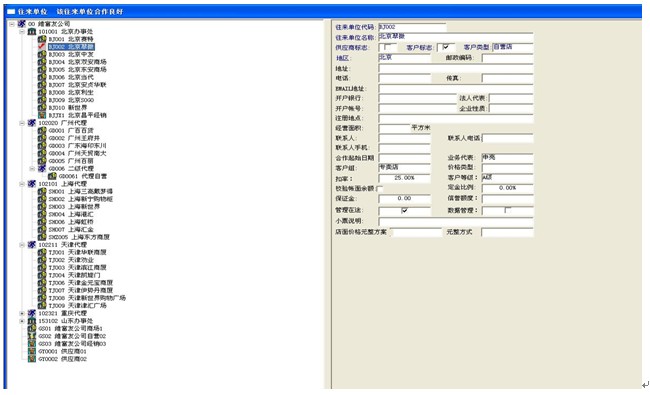This screenshot has width=650, height=395.
Task: Select BJ003 in the tree
Action: coord(71,54)
